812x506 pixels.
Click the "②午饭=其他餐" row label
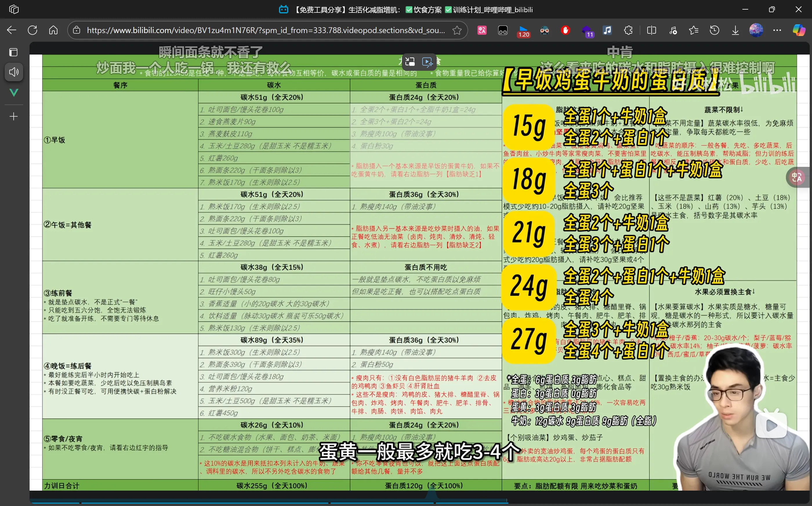tap(68, 225)
